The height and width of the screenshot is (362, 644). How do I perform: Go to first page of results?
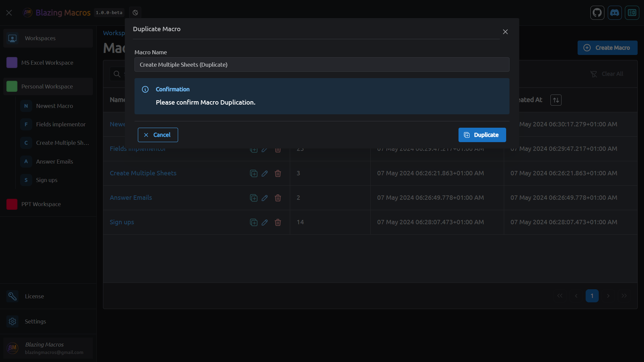[x=560, y=296]
